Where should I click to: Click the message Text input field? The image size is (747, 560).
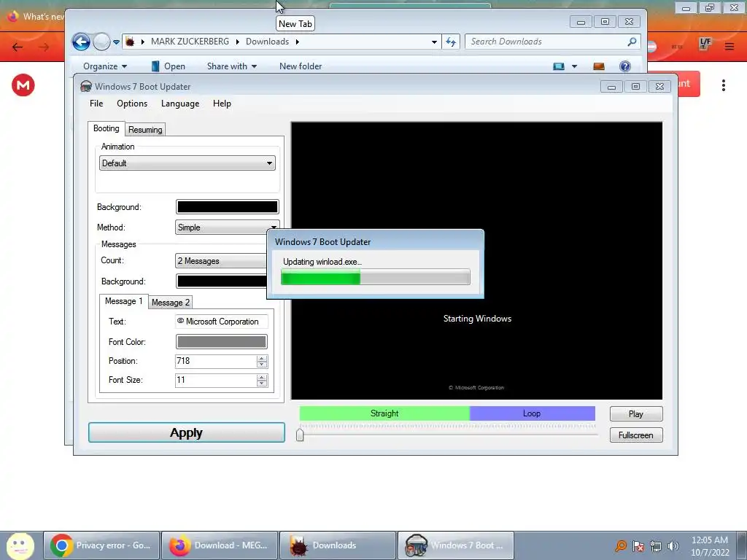[222, 322]
